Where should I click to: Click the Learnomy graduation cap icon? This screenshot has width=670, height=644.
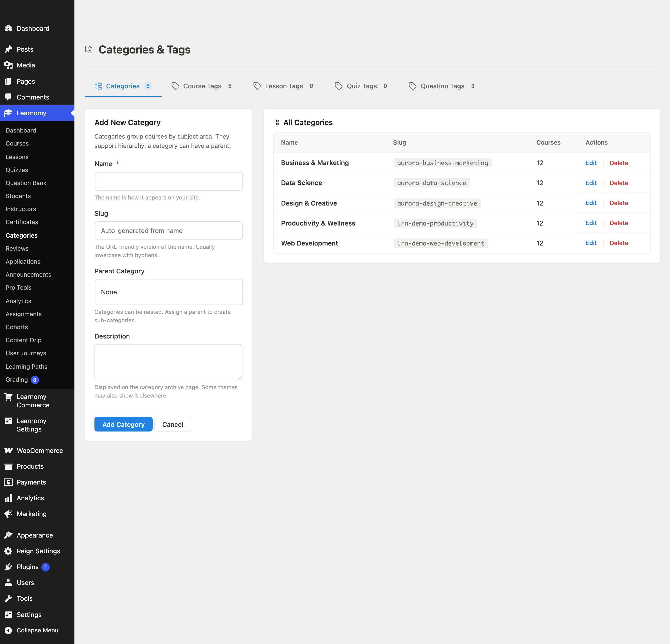[x=8, y=113]
